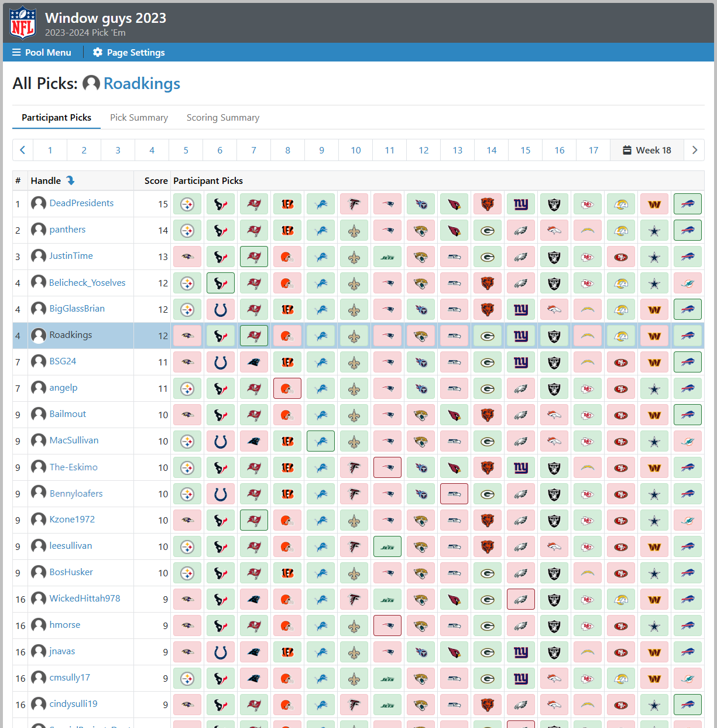This screenshot has width=717, height=728.
Task: Click the Roadkings avatar in the heading
Action: 91,83
